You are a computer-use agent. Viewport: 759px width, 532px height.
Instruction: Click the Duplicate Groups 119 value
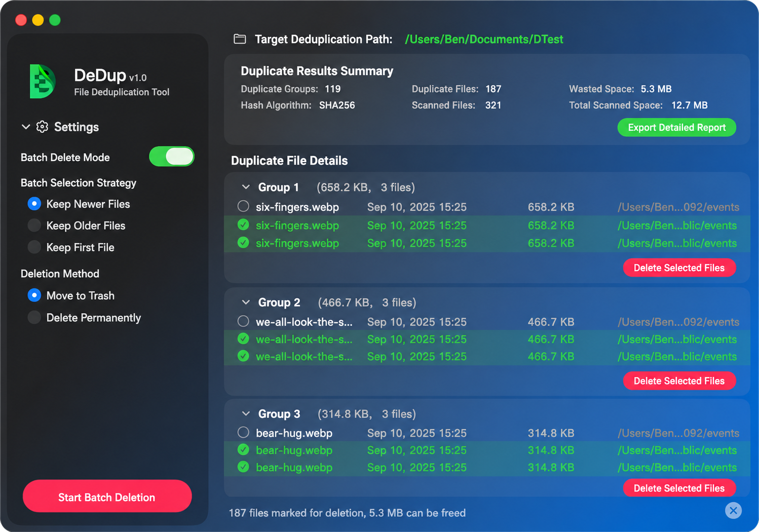(332, 89)
